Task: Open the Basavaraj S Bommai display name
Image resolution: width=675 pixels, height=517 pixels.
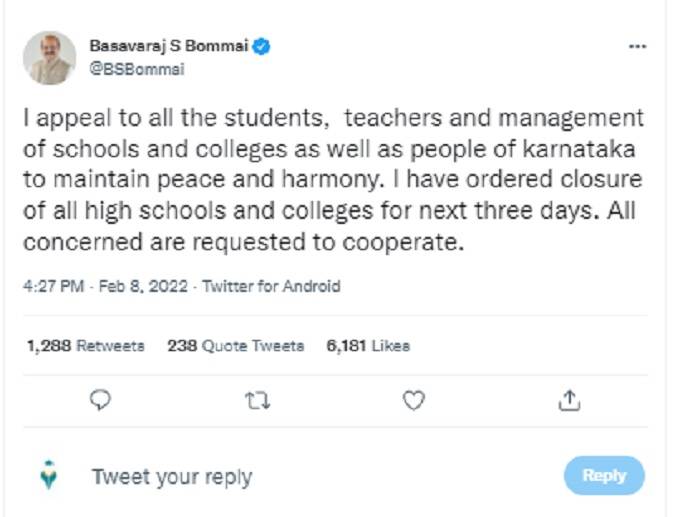Action: click(x=169, y=46)
